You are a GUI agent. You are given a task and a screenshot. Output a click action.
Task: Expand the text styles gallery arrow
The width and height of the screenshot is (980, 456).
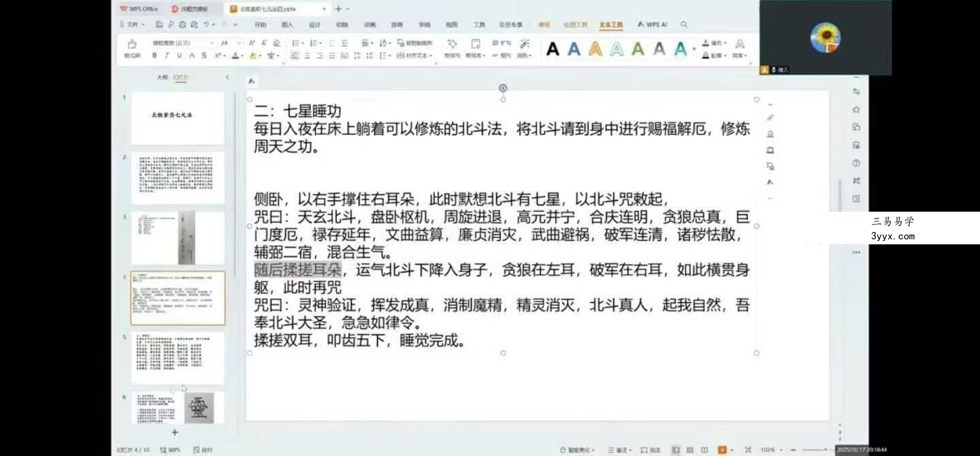coord(694,49)
